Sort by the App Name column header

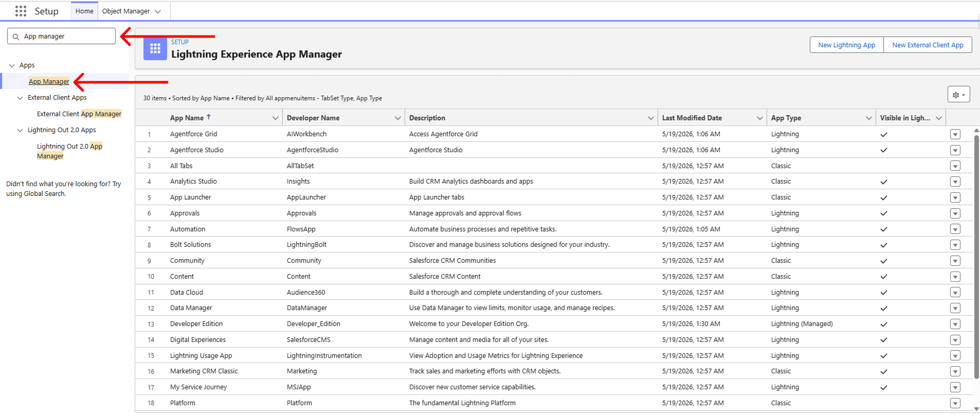coord(187,118)
